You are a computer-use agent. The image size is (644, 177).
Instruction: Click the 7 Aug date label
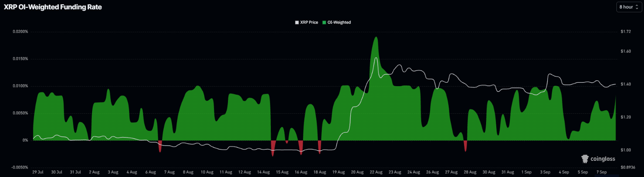169,173
